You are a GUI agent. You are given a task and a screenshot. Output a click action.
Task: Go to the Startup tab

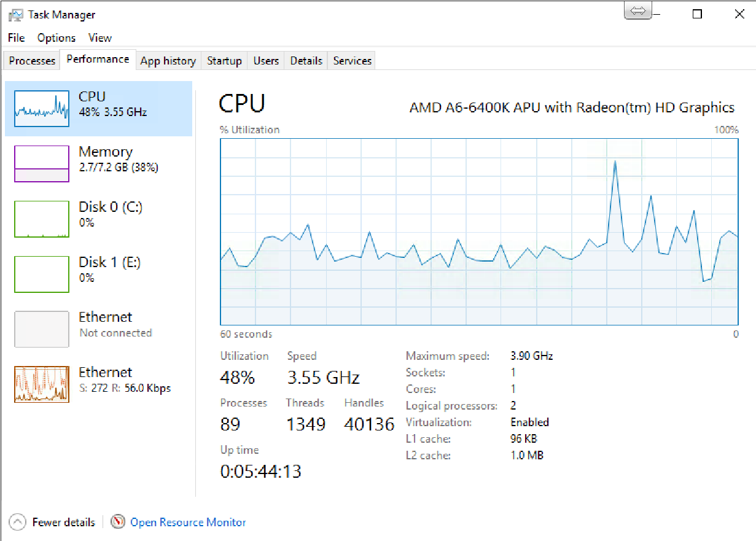tap(224, 61)
